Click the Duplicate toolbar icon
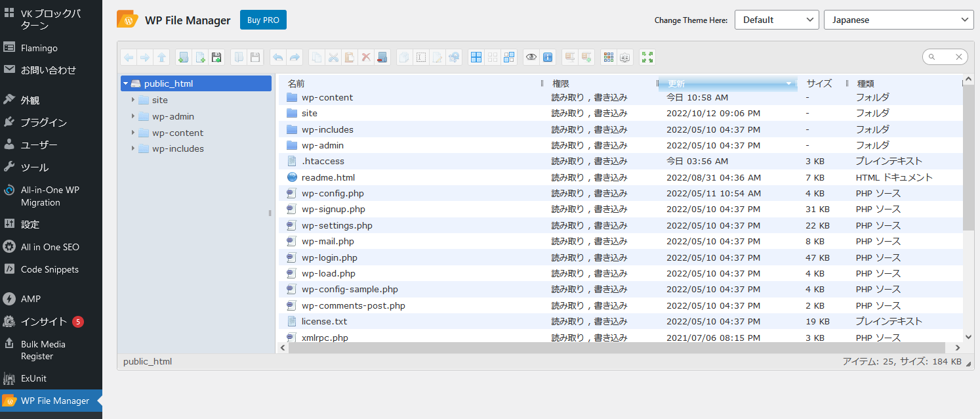This screenshot has height=419, width=980. pos(404,57)
